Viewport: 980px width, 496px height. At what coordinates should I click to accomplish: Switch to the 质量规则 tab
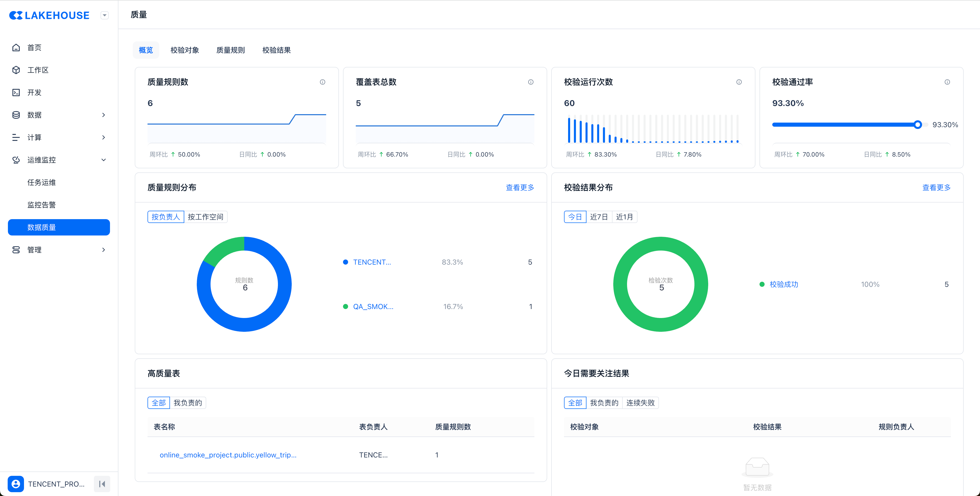tap(230, 50)
